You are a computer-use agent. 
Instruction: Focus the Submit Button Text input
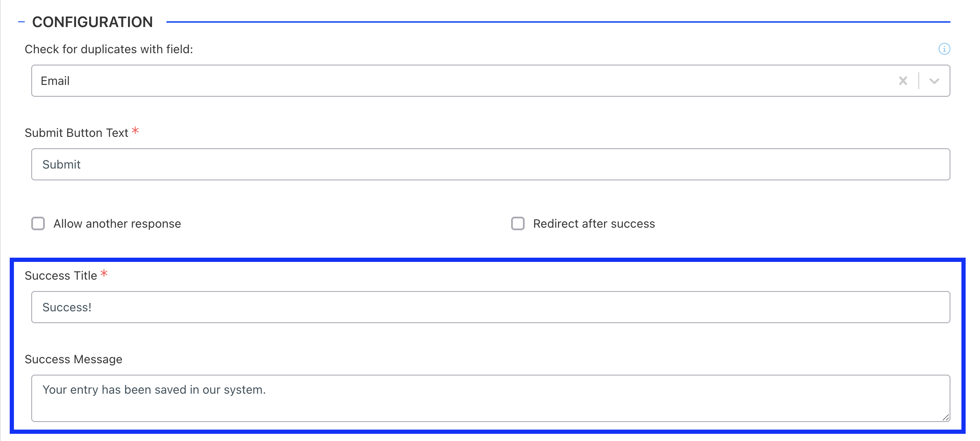tap(491, 164)
